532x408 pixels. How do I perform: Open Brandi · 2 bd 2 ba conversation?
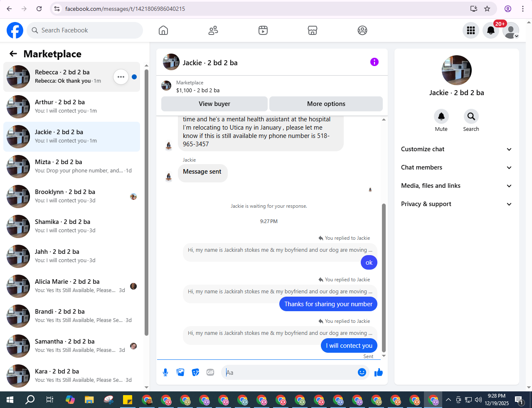[x=71, y=316]
